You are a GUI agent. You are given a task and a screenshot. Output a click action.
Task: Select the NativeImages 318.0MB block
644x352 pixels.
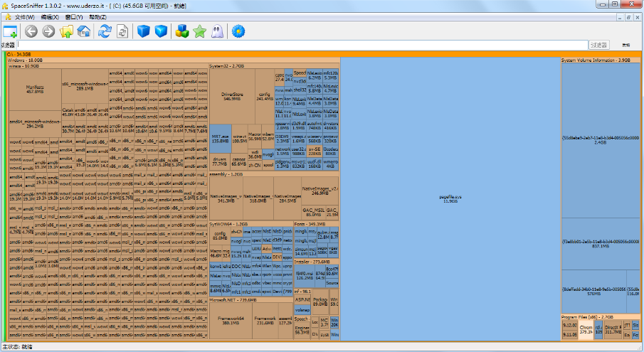pyautogui.click(x=258, y=198)
